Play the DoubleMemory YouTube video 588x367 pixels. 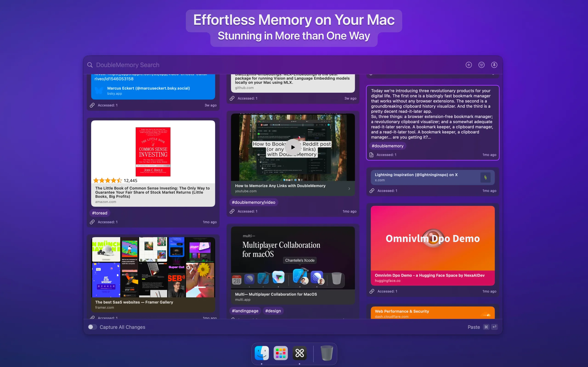tap(293, 147)
